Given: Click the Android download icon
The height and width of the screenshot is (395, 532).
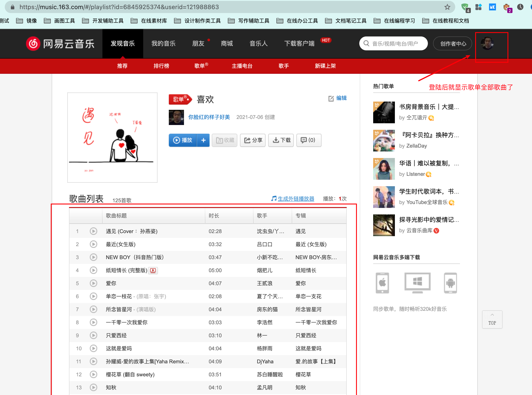Looking at the screenshot, I should click(450, 283).
